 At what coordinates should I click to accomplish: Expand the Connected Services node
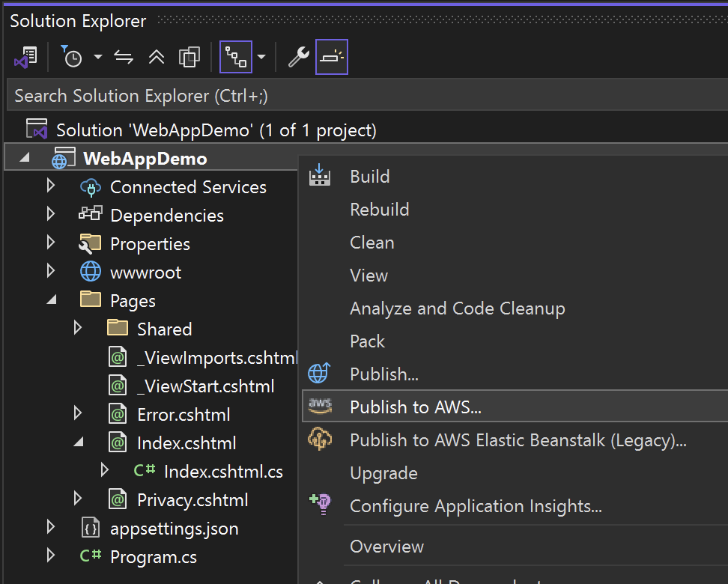tap(51, 186)
